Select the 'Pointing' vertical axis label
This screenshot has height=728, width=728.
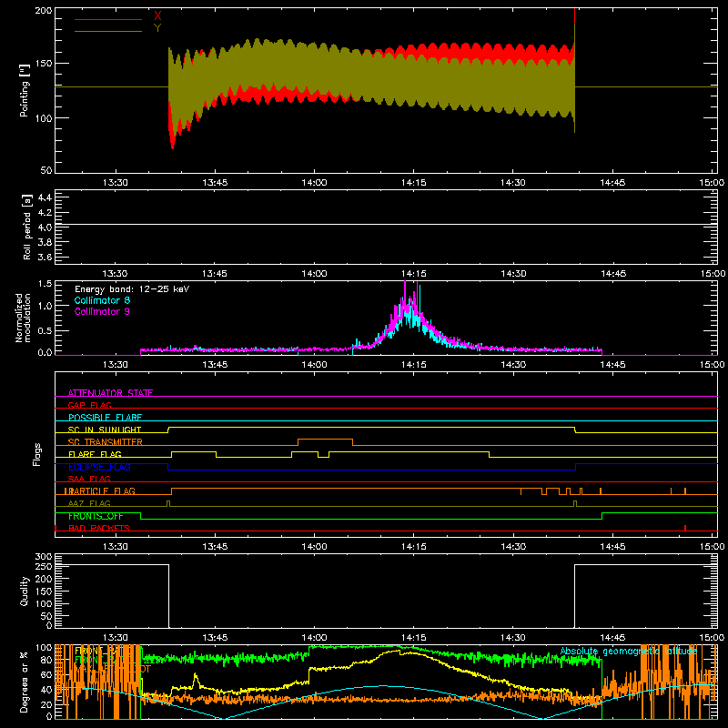[25, 90]
